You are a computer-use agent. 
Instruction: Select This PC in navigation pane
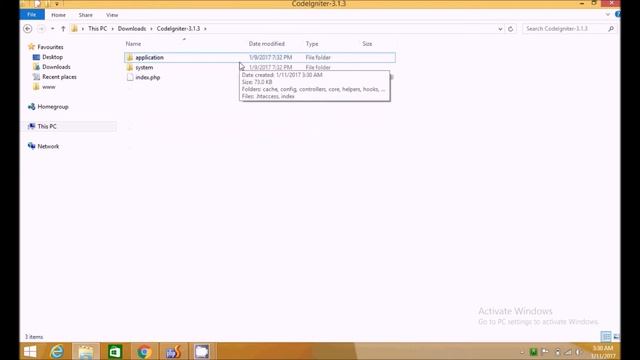(x=47, y=127)
